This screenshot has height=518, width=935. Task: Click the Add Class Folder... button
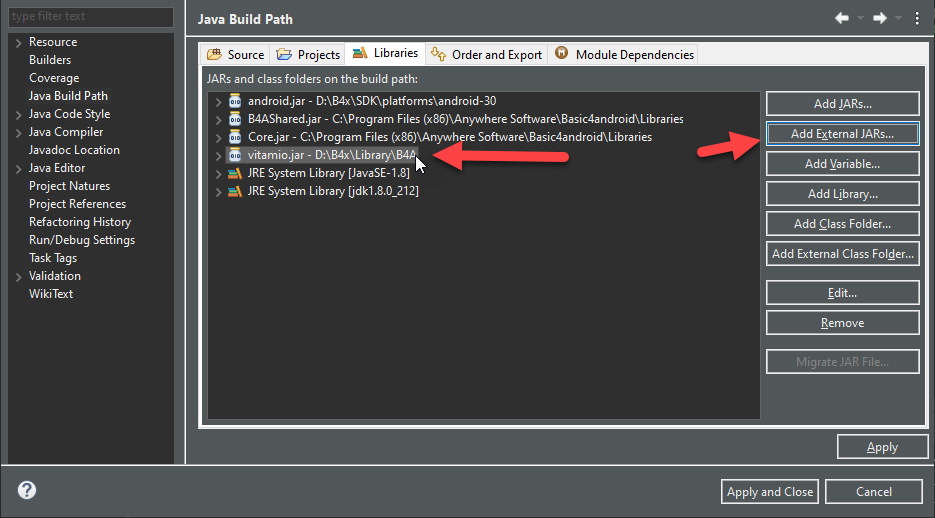843,224
